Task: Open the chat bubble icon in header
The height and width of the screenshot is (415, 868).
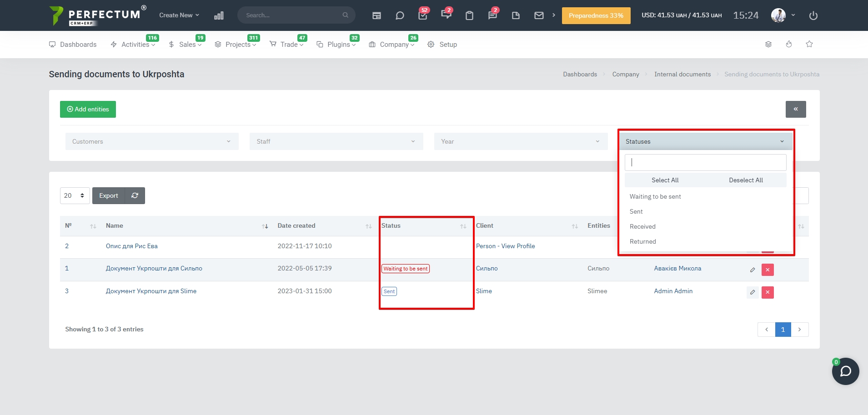Action: [400, 15]
